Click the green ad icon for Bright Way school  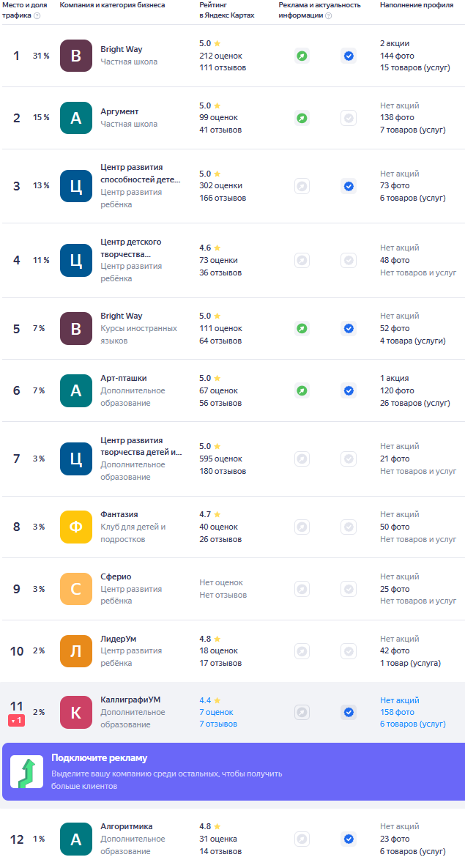tap(302, 56)
